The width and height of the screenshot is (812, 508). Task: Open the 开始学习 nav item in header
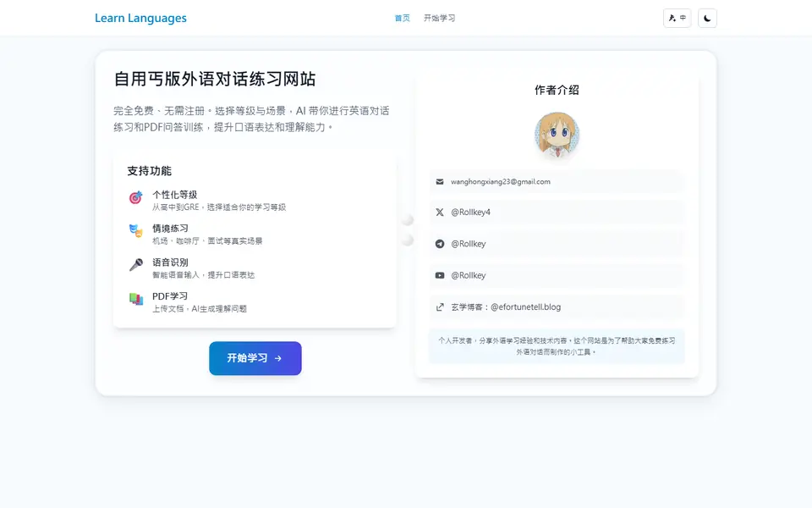click(x=439, y=18)
